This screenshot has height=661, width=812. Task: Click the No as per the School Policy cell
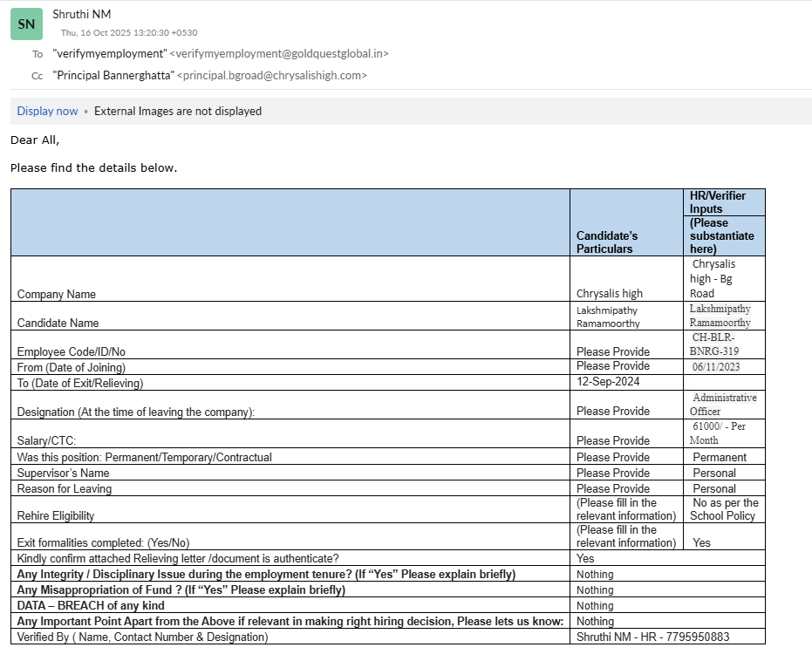click(x=724, y=508)
